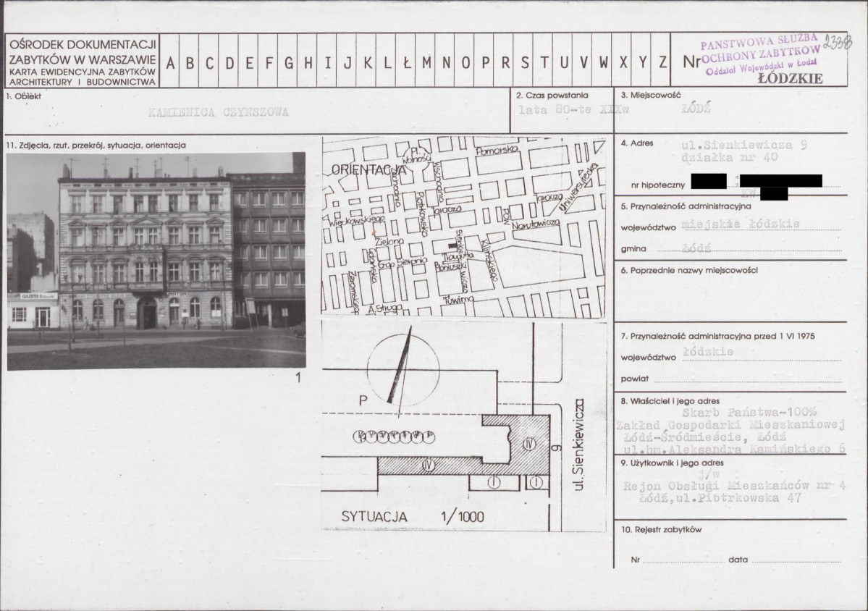Click the Rejestr zabytków Nr blank line
The height and width of the screenshot is (611, 868).
coord(682,561)
